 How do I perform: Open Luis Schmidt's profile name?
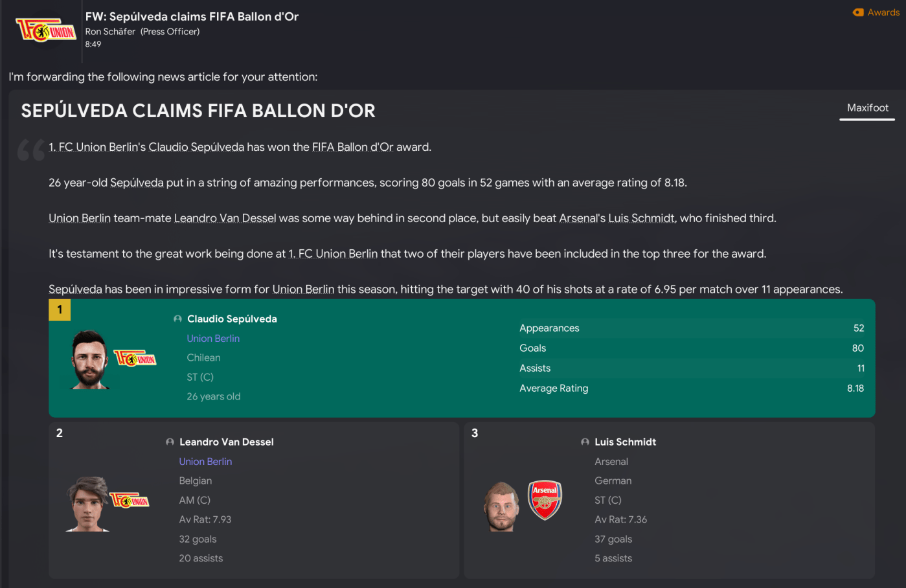(625, 442)
